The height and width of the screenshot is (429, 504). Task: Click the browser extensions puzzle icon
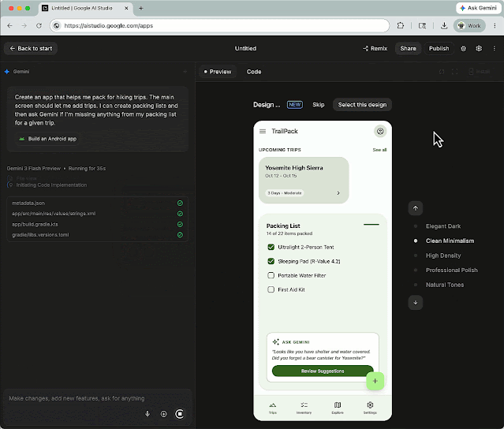pos(401,25)
